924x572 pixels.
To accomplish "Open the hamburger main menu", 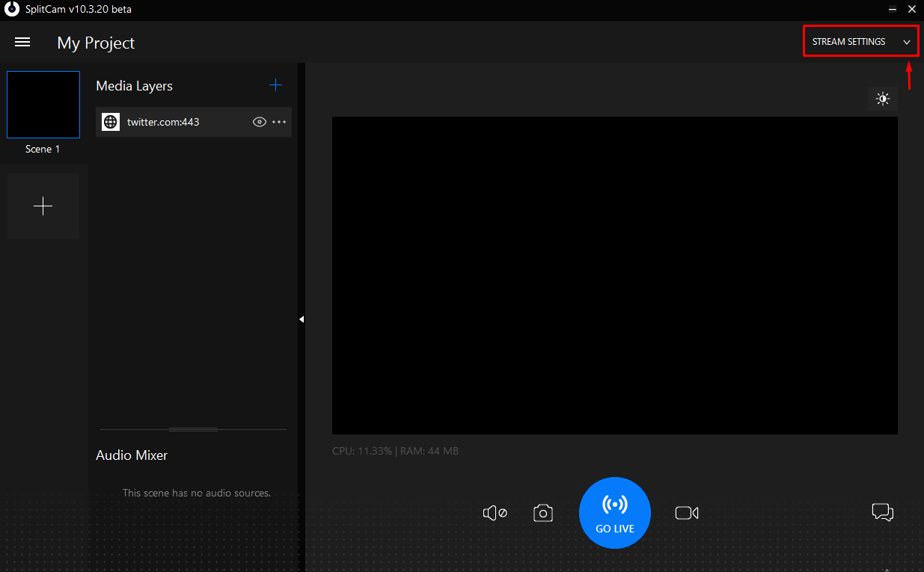I will pyautogui.click(x=22, y=42).
